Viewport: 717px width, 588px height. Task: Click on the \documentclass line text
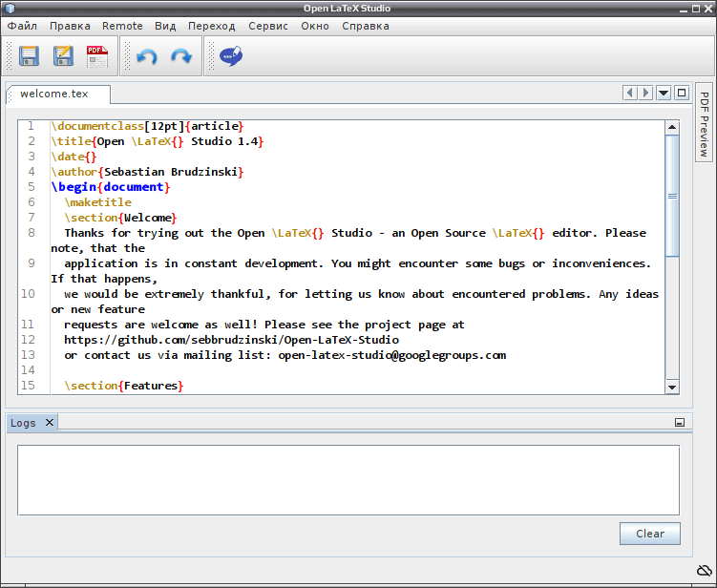coord(147,126)
